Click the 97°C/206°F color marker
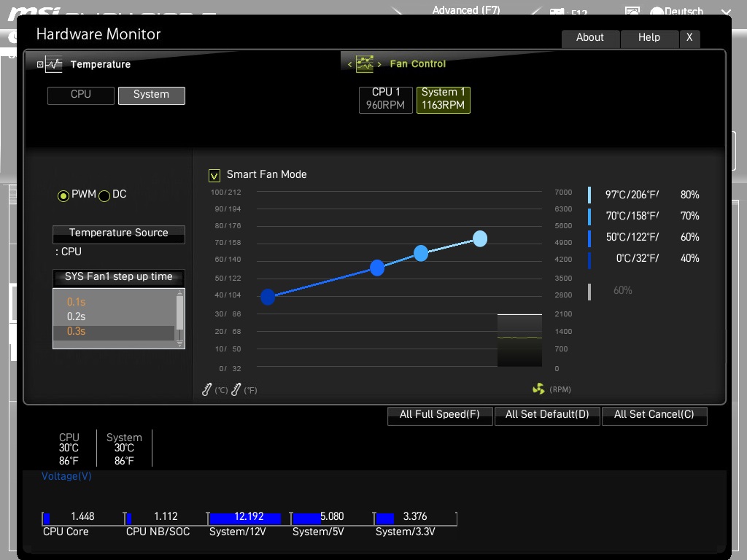This screenshot has height=560, width=747. click(589, 195)
